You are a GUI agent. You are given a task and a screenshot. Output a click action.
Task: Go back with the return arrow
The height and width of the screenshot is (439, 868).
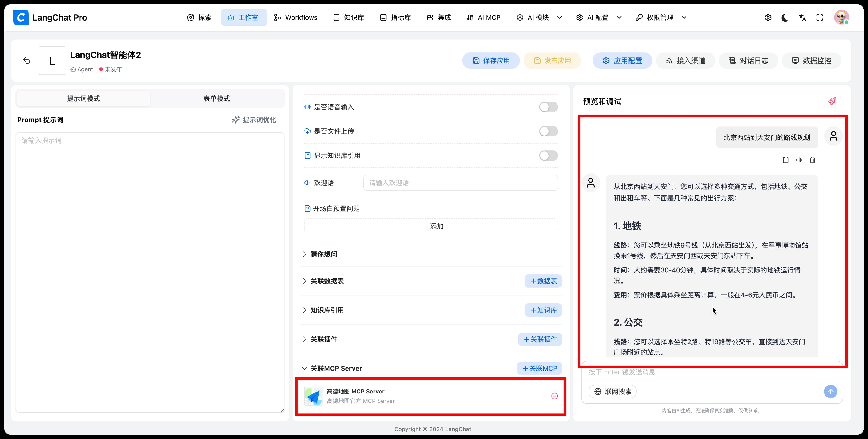point(27,61)
